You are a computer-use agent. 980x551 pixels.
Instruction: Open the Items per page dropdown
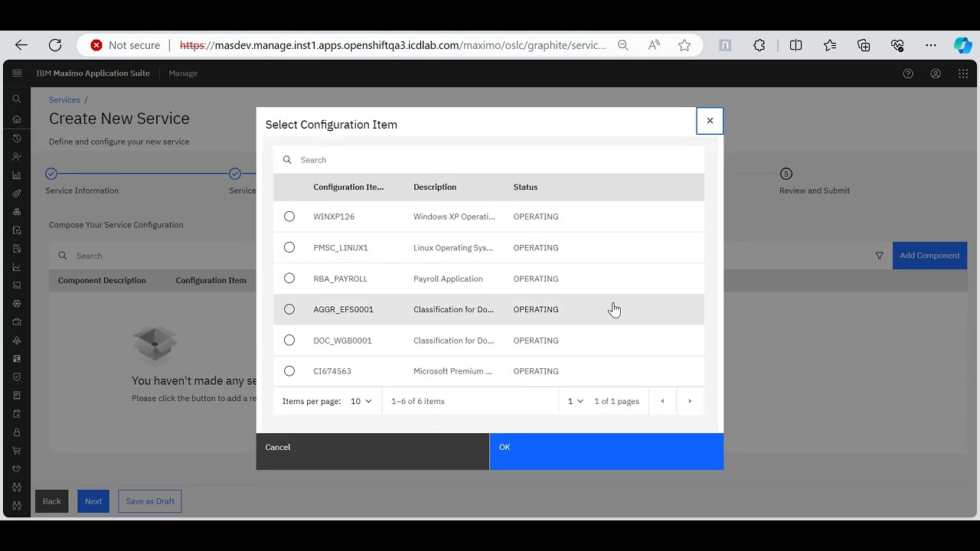click(361, 401)
